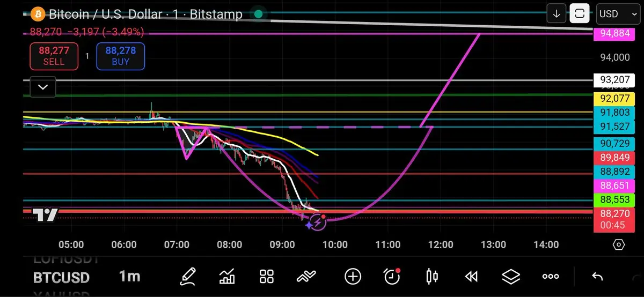Viewport: 644px width, 297px height.
Task: Tap the spread value 1 between buttons
Action: [87, 56]
